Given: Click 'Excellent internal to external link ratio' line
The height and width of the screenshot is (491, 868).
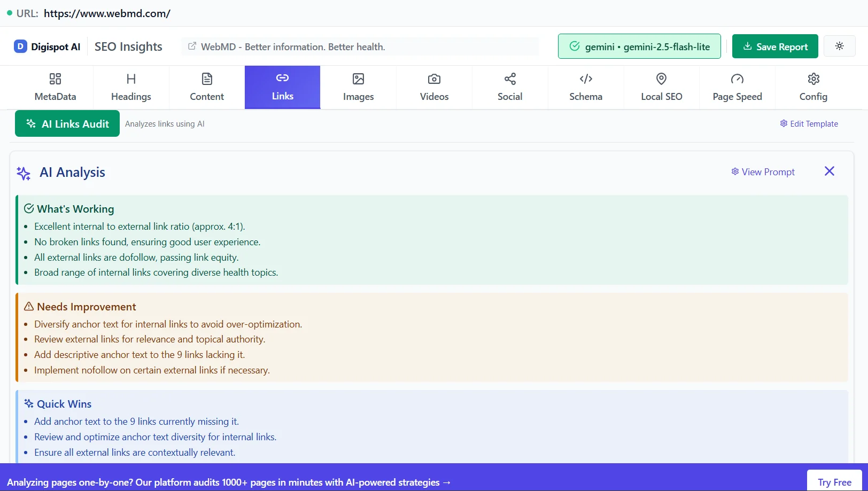Looking at the screenshot, I should point(139,227).
